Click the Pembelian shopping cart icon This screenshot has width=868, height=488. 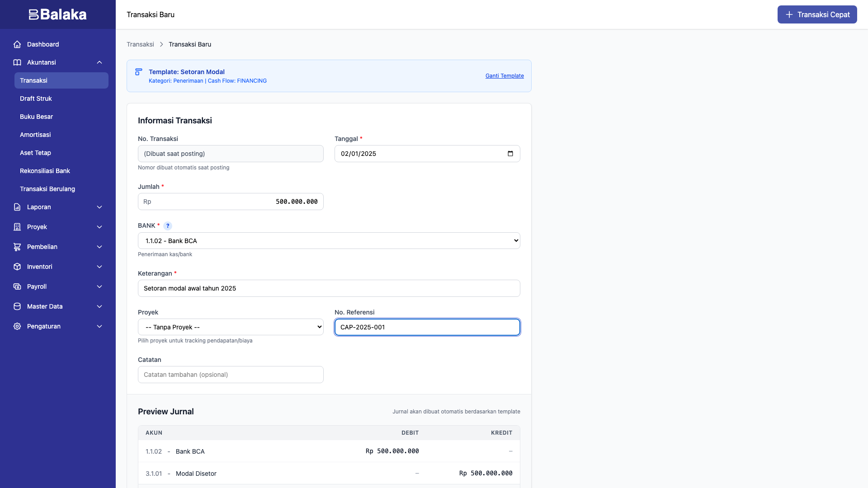tap(17, 247)
